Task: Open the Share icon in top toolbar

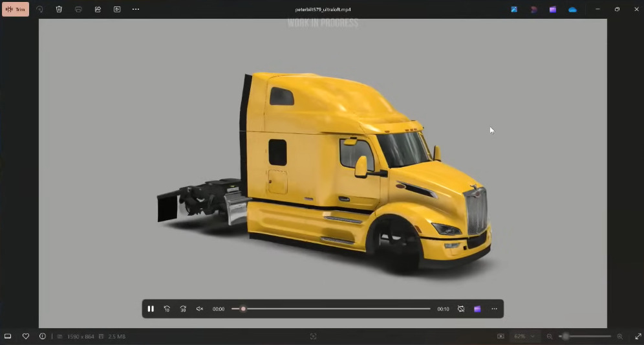Action: coord(98,10)
